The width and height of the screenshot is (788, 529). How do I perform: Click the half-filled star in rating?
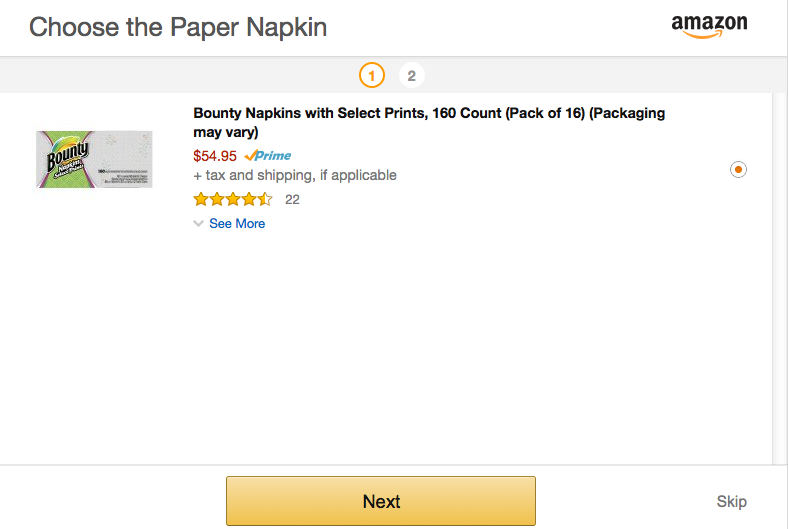pos(265,199)
